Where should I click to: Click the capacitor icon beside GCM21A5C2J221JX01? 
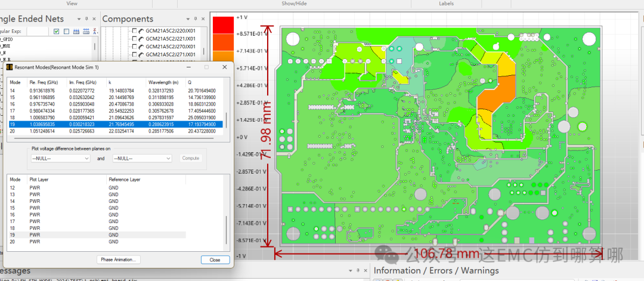click(x=141, y=38)
